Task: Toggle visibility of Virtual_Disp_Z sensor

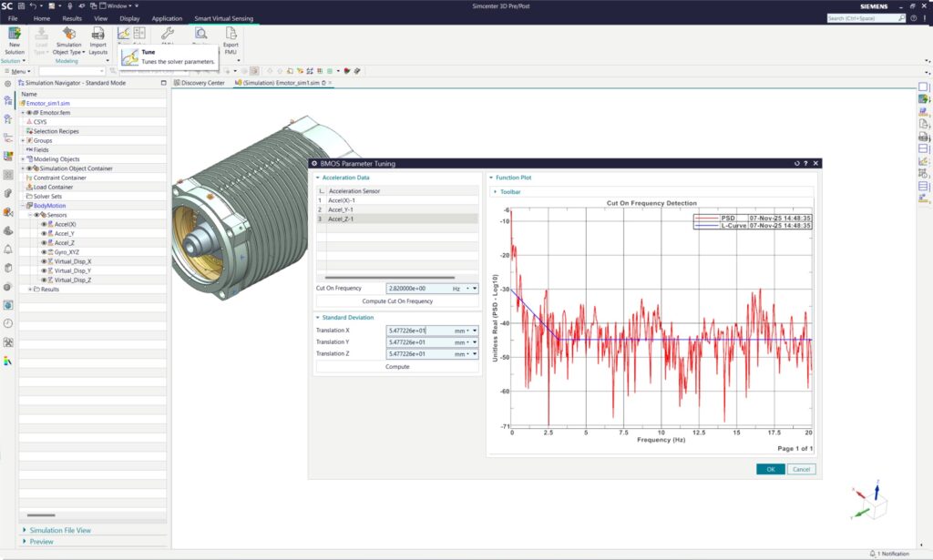Action: coord(44,280)
